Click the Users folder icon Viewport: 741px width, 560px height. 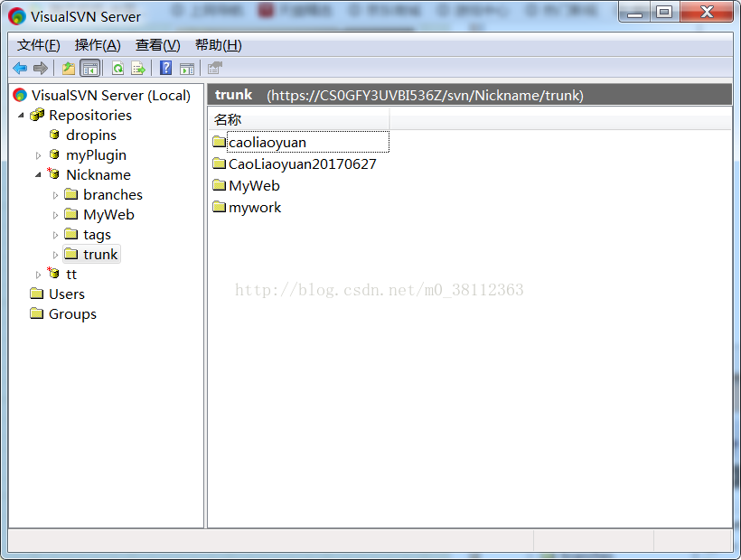[36, 294]
